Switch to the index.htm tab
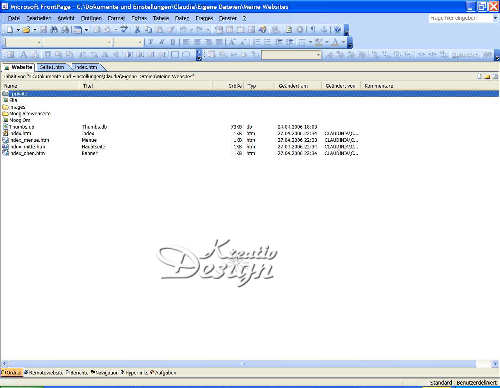The image size is (500, 388). [x=86, y=67]
